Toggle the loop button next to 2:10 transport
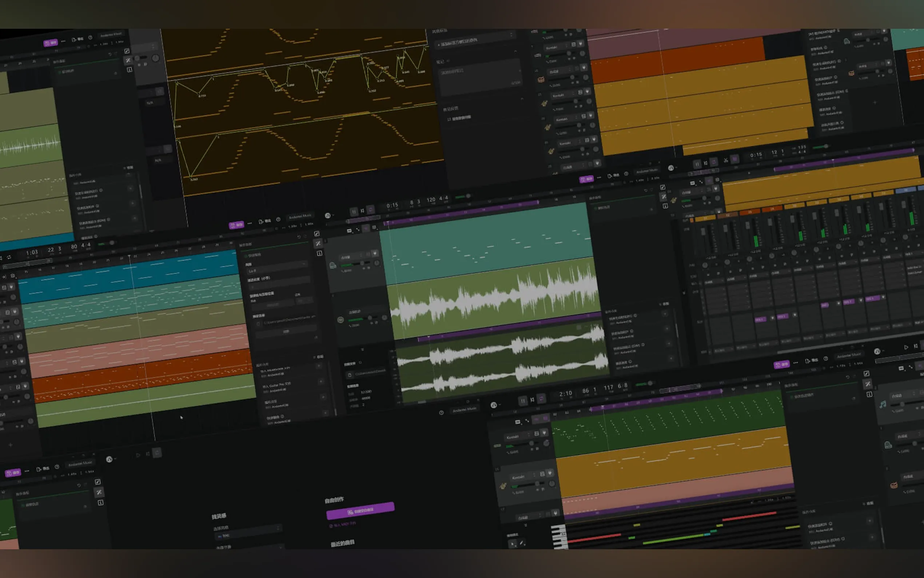This screenshot has width=924, height=578. coord(541,399)
